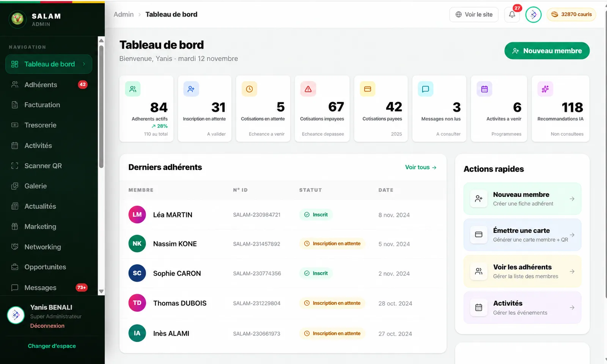Screen dimensions: 607x364
Task: Click the sidebar scrollbar up arrow
Action: tap(101, 41)
